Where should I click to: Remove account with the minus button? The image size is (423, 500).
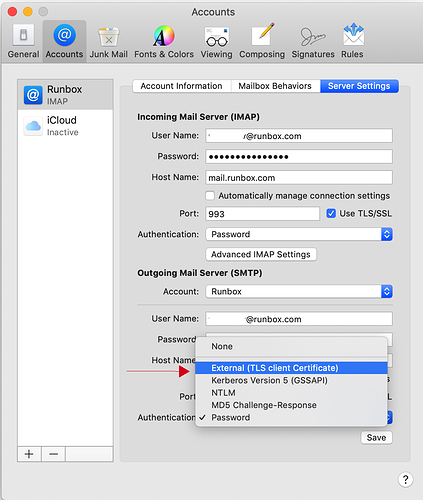click(x=53, y=454)
